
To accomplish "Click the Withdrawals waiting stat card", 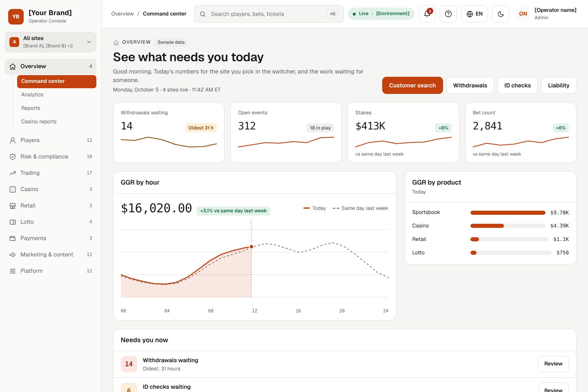I will 169,133.
